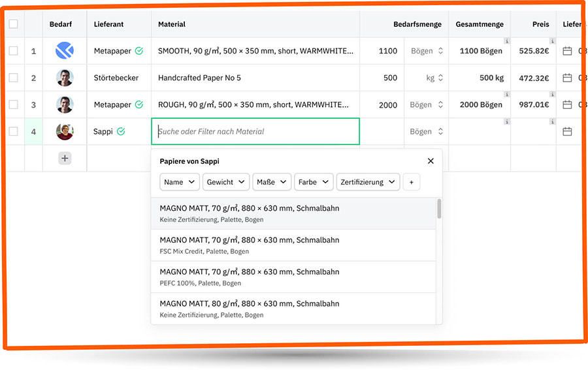Click the Metapaper logo avatar in row 1
The image size is (588, 370).
coord(65,50)
